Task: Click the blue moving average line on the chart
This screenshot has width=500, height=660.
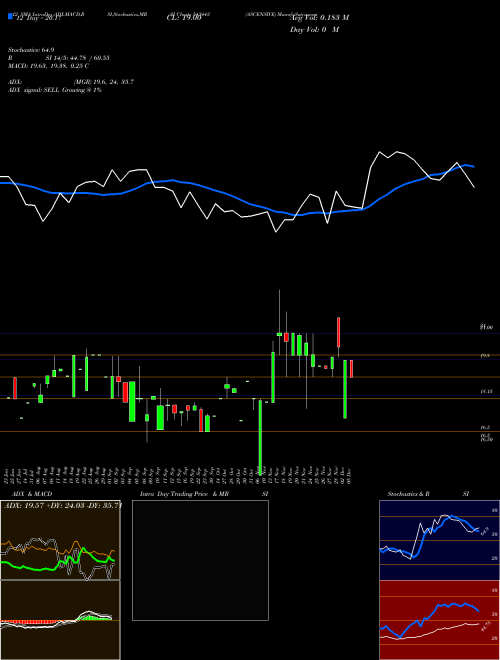Action: tap(236, 198)
